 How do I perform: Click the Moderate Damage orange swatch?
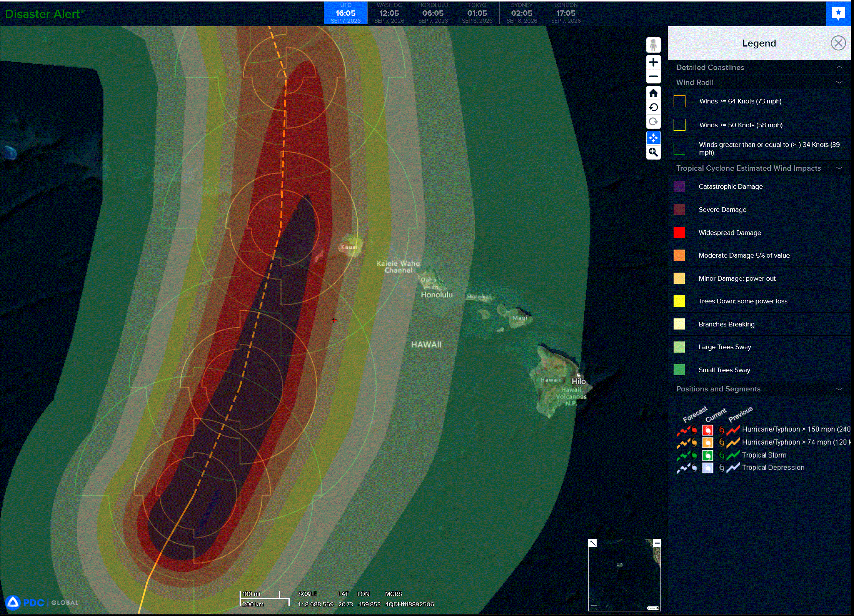tap(679, 255)
